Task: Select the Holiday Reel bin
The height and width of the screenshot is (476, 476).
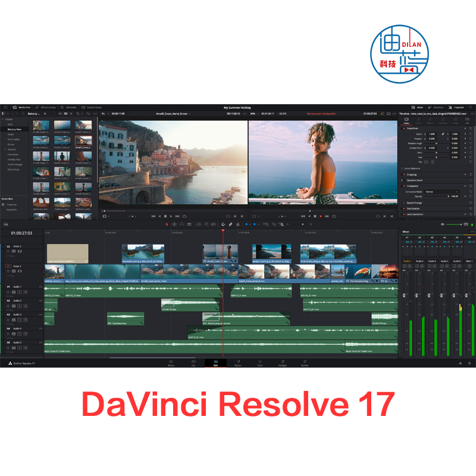Action: pyautogui.click(x=14, y=159)
